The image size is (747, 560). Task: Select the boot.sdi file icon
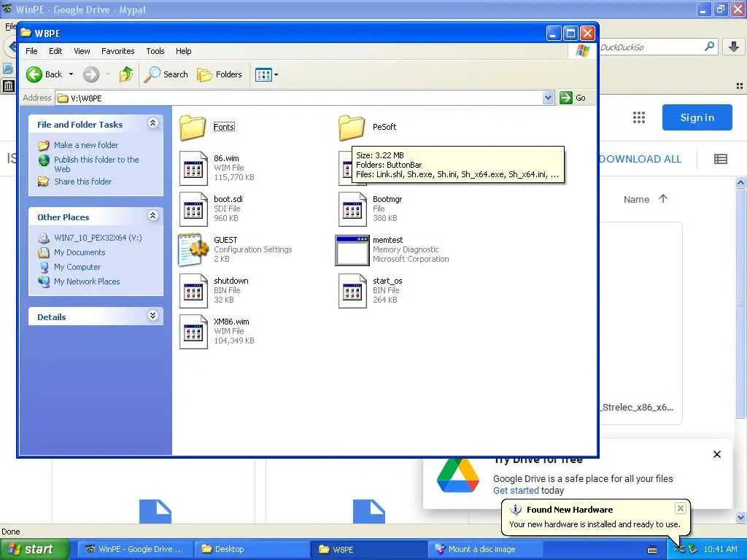[x=193, y=209]
